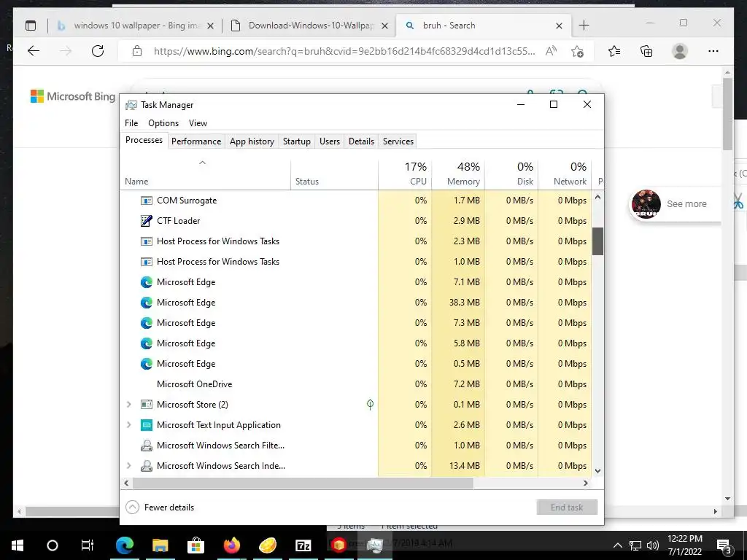The image size is (747, 560).
Task: Collapse Task Manager with Fewer details
Action: click(x=160, y=507)
